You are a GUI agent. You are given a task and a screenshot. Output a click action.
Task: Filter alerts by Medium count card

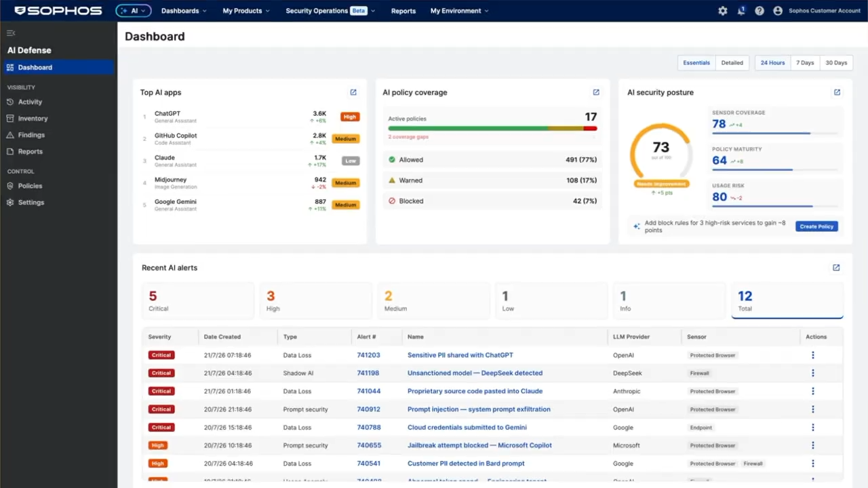tap(434, 301)
